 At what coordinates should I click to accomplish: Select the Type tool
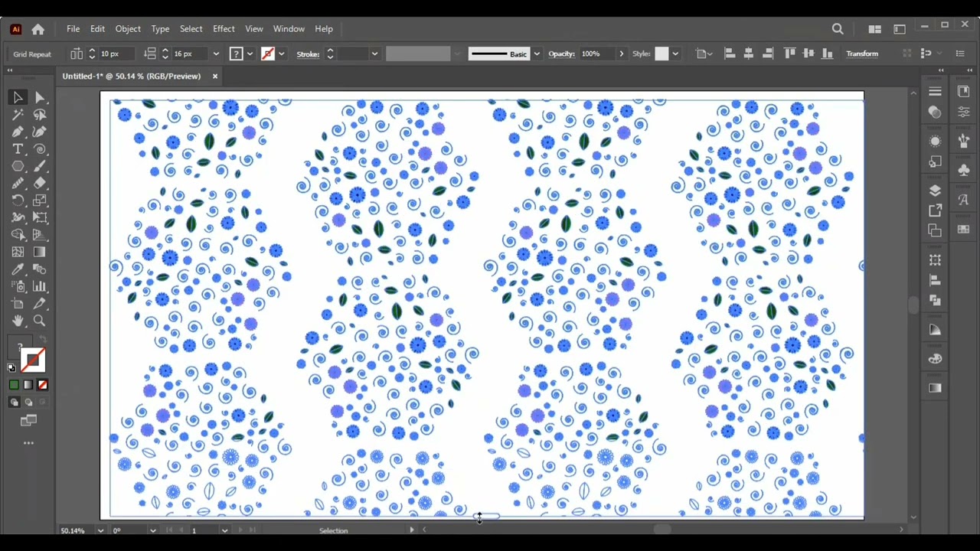coord(18,149)
